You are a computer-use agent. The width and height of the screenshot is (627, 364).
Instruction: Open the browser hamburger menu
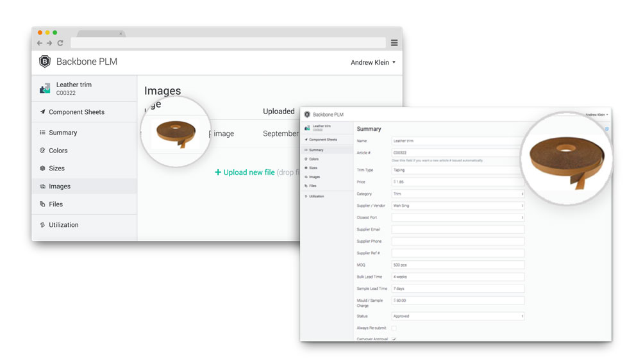[394, 43]
